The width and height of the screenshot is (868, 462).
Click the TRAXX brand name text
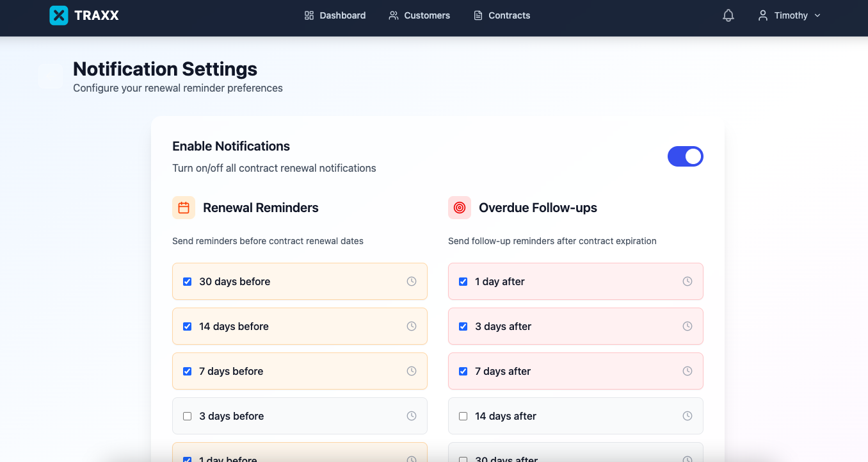coord(97,15)
